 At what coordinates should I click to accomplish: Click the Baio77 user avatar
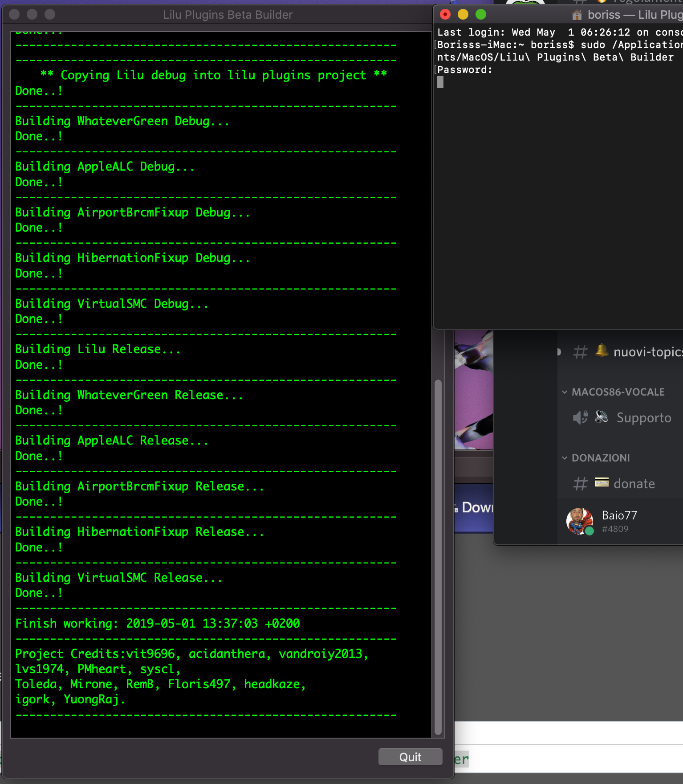(580, 521)
